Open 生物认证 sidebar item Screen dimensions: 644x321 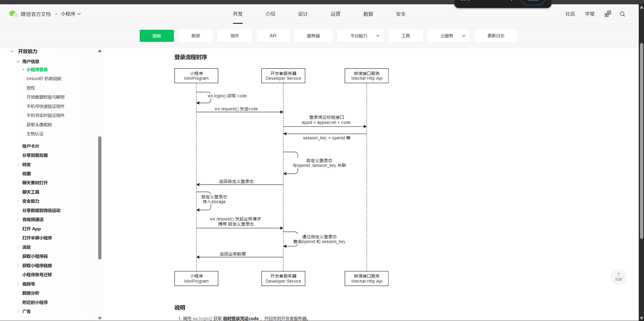(x=35, y=134)
